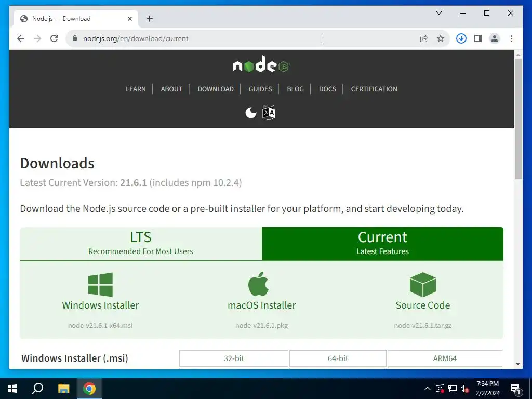Show hidden system tray icons
Image resolution: width=532 pixels, height=399 pixels.
428,389
